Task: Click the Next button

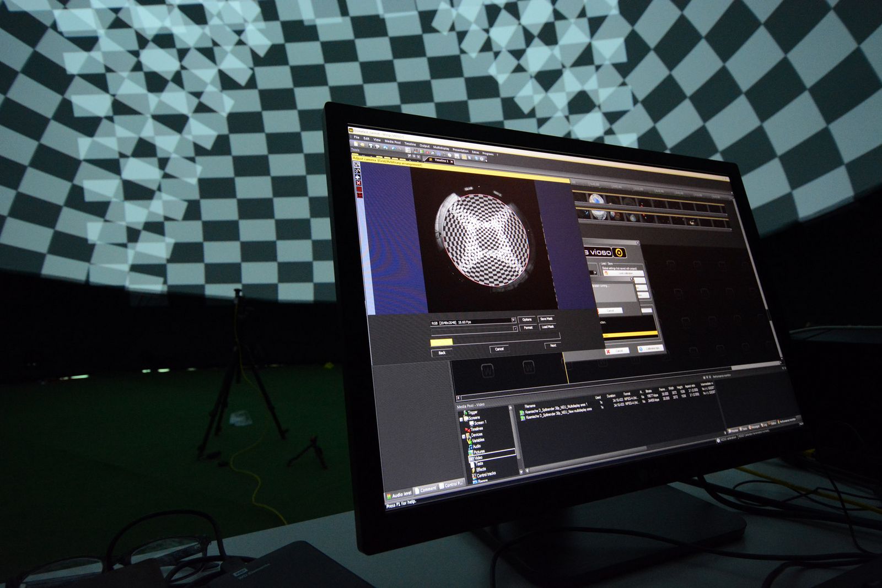Action: click(553, 346)
